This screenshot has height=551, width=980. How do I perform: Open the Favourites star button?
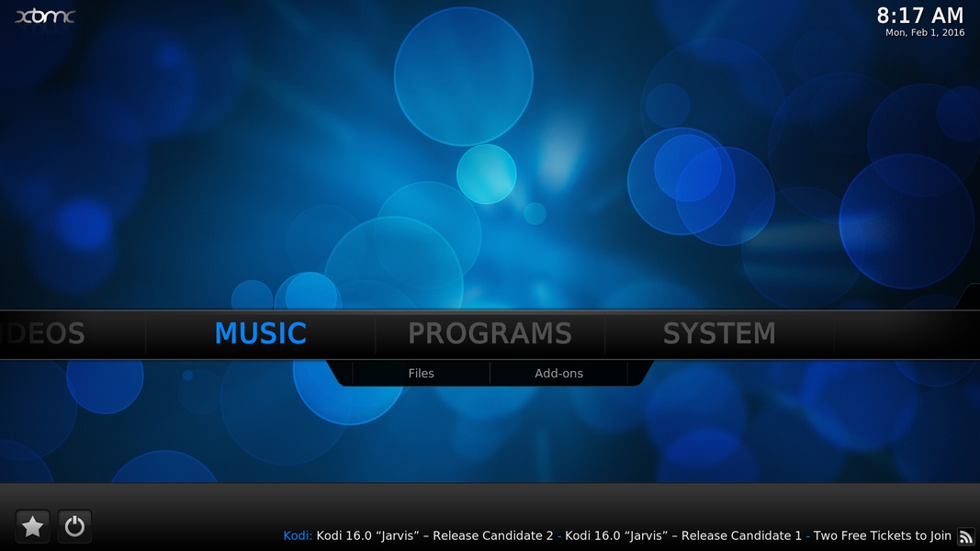pyautogui.click(x=32, y=526)
